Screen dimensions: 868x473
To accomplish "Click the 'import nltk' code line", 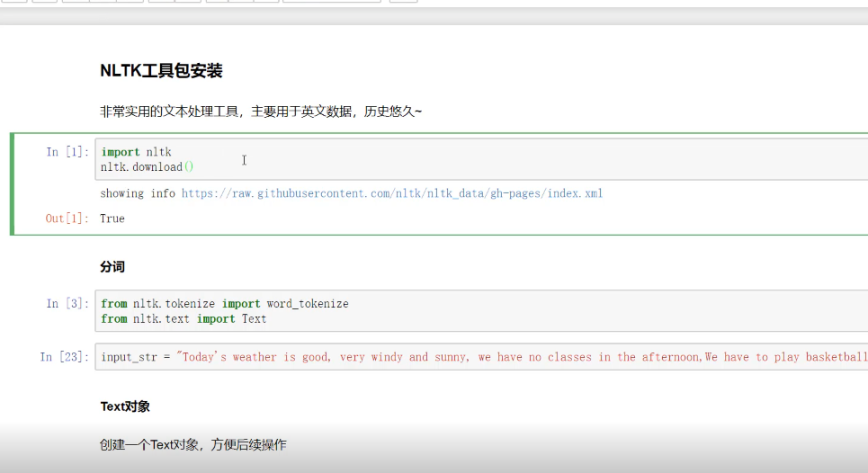I will 136,152.
